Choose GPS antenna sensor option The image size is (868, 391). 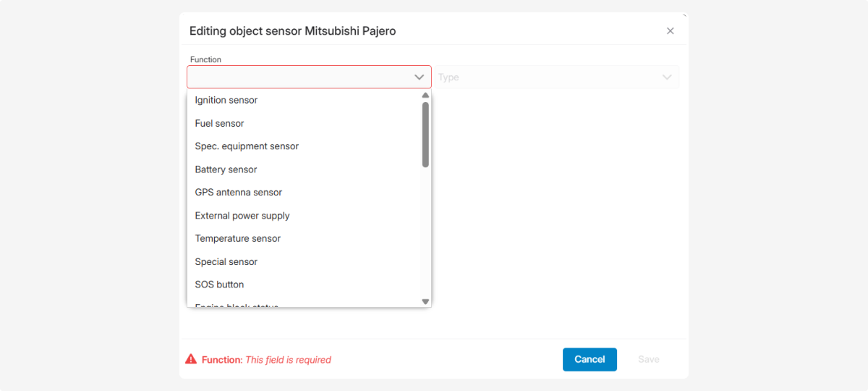click(x=239, y=193)
